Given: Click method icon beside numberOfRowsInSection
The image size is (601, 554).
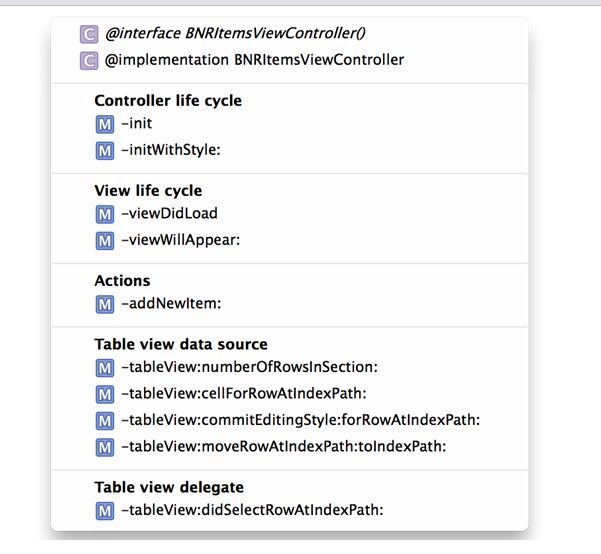Looking at the screenshot, I should pos(105,368).
